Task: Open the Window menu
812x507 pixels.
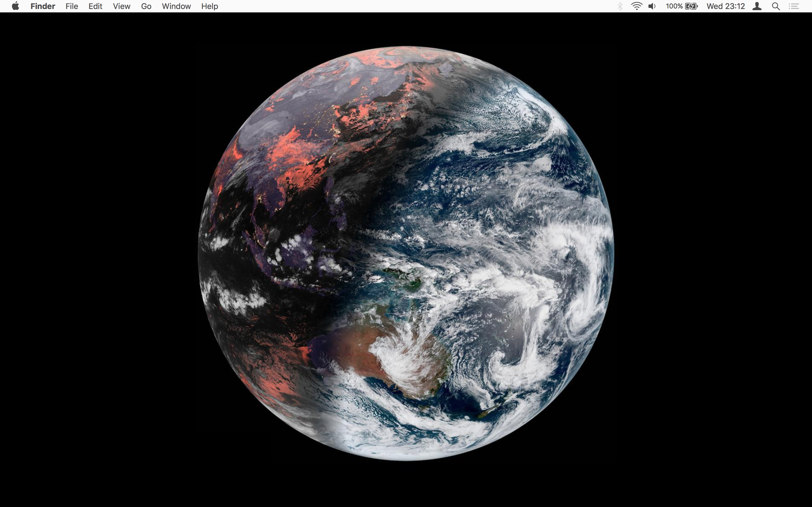Action: pos(176,6)
